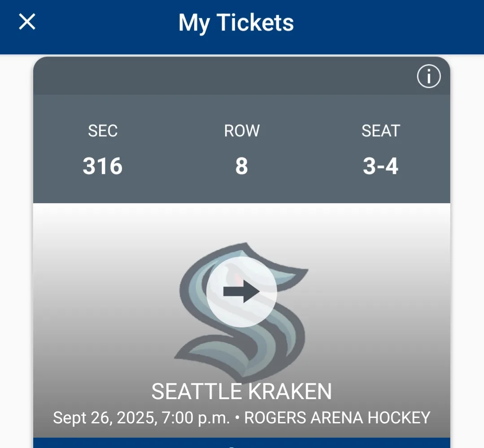Tap seat numbers 3-4
The image size is (484, 448).
380,166
